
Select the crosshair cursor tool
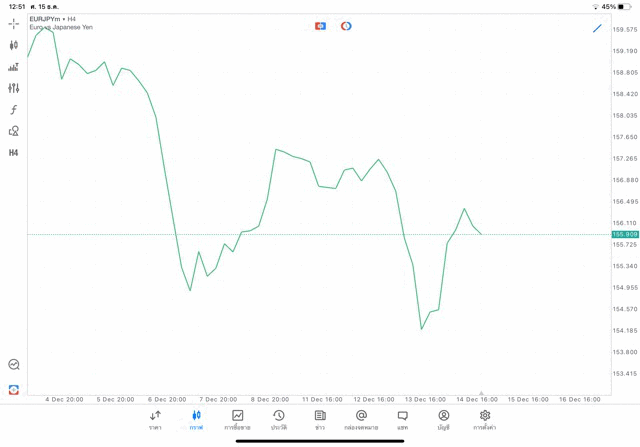(x=13, y=24)
